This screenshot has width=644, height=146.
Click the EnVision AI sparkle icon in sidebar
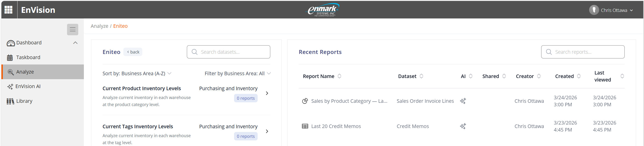10,86
